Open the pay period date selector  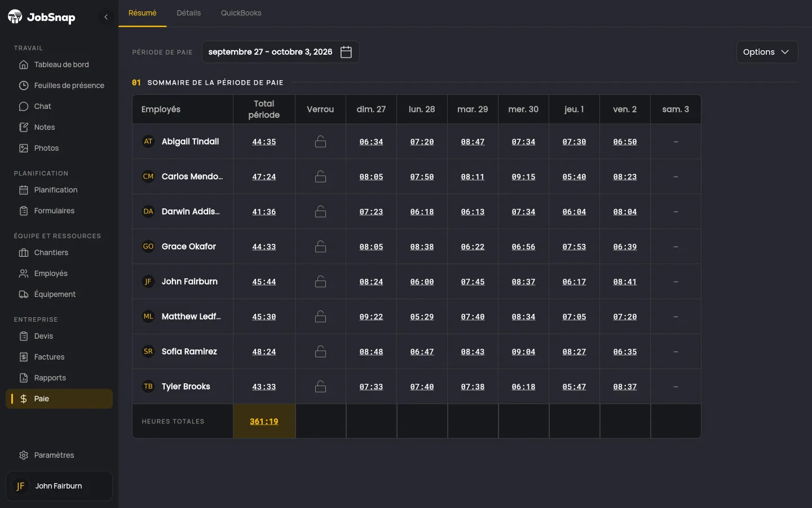[x=280, y=52]
